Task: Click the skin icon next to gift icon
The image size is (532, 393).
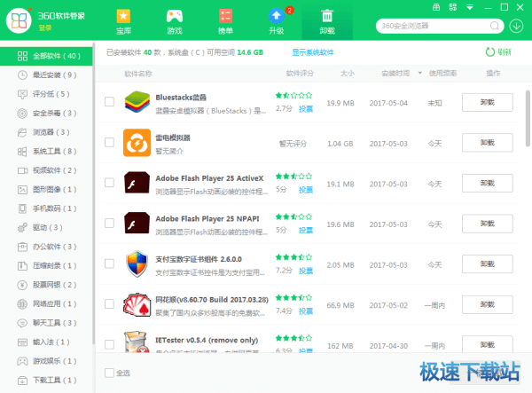Action: pos(453,7)
